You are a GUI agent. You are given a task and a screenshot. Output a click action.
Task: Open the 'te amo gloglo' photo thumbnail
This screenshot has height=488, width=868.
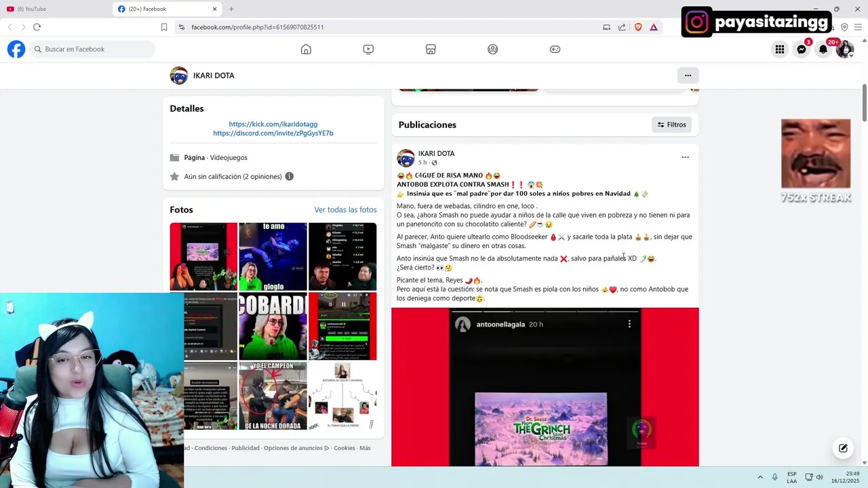(273, 257)
